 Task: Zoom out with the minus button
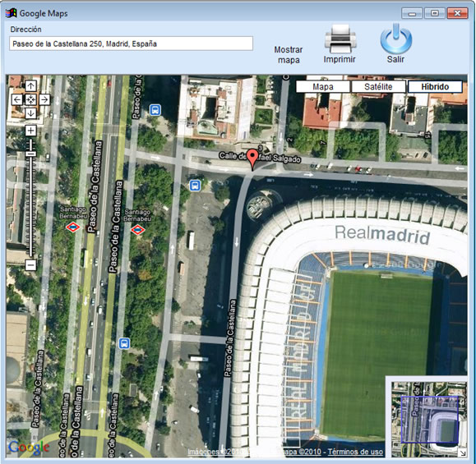30,265
